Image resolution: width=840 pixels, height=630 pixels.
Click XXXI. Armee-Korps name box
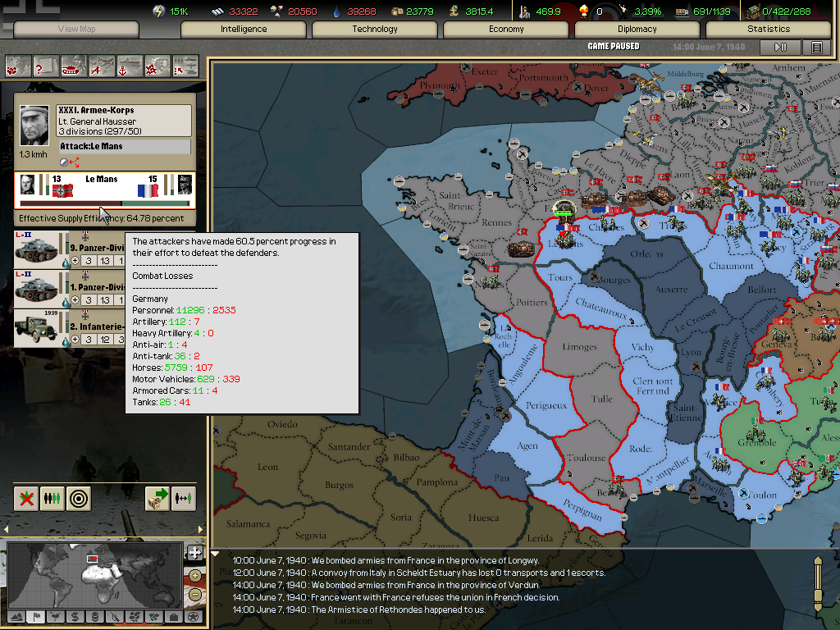click(124, 121)
